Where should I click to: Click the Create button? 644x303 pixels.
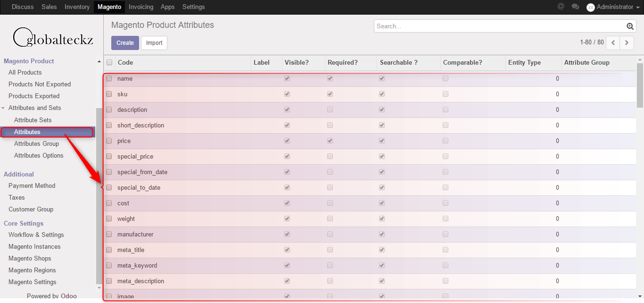125,43
